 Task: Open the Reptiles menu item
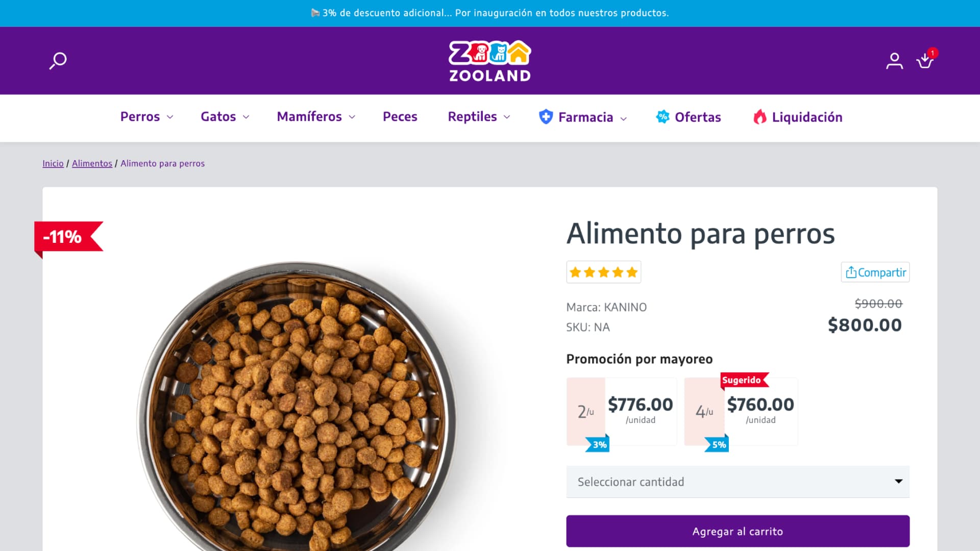[479, 117]
